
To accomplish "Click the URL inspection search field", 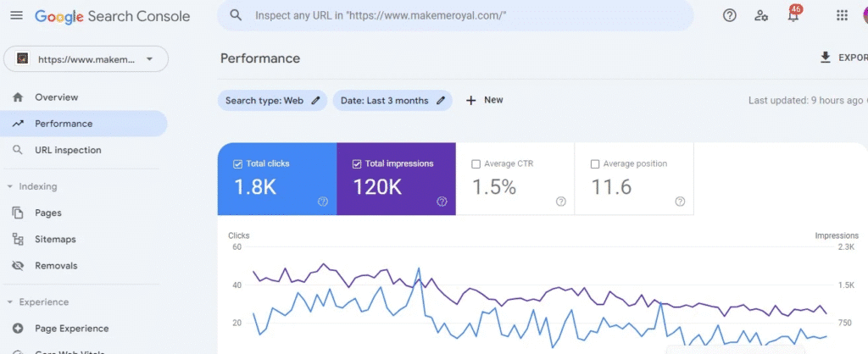I will (x=458, y=15).
